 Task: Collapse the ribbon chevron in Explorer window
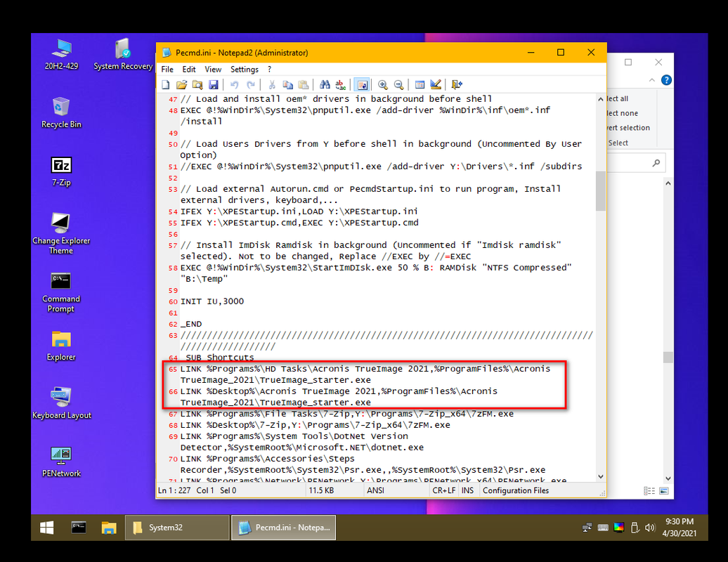click(652, 80)
